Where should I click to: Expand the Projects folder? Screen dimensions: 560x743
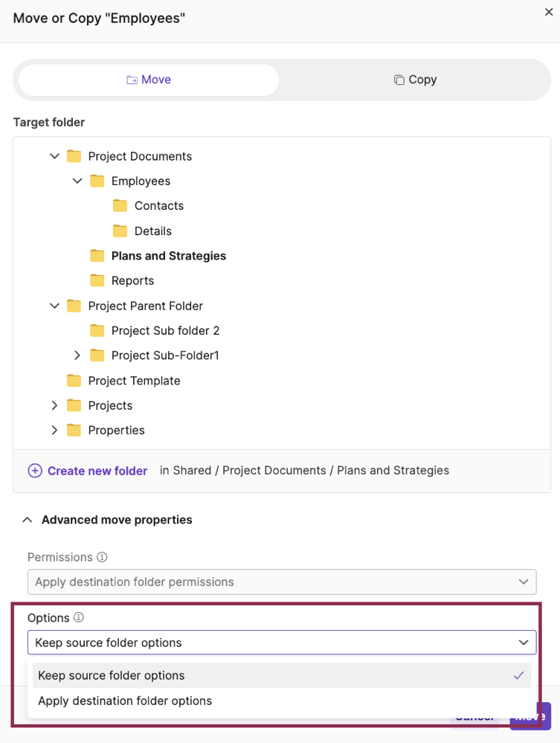click(54, 405)
